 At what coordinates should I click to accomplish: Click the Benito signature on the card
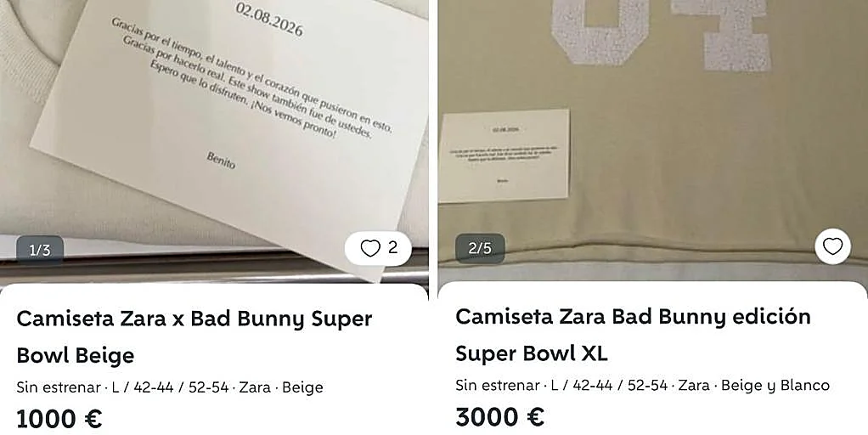point(221,160)
